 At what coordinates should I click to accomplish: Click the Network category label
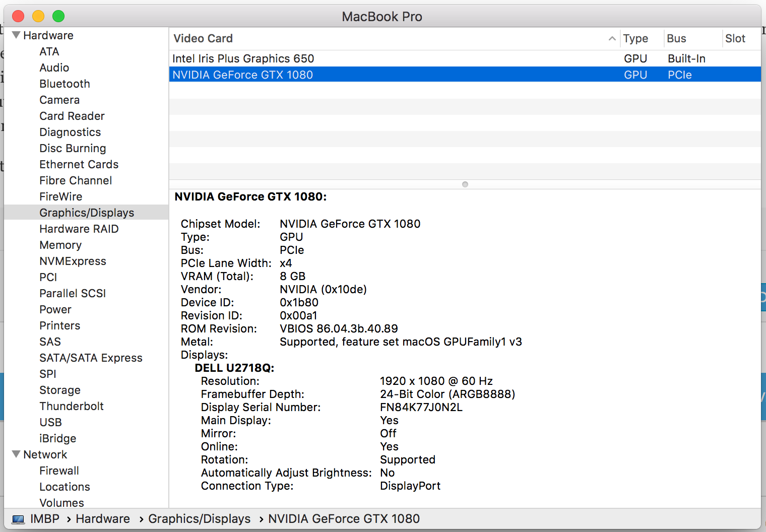(45, 454)
